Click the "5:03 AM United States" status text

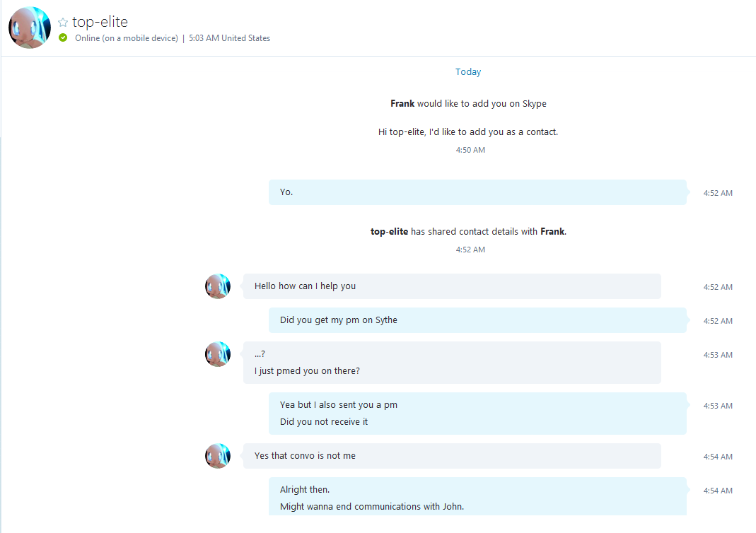(x=230, y=38)
